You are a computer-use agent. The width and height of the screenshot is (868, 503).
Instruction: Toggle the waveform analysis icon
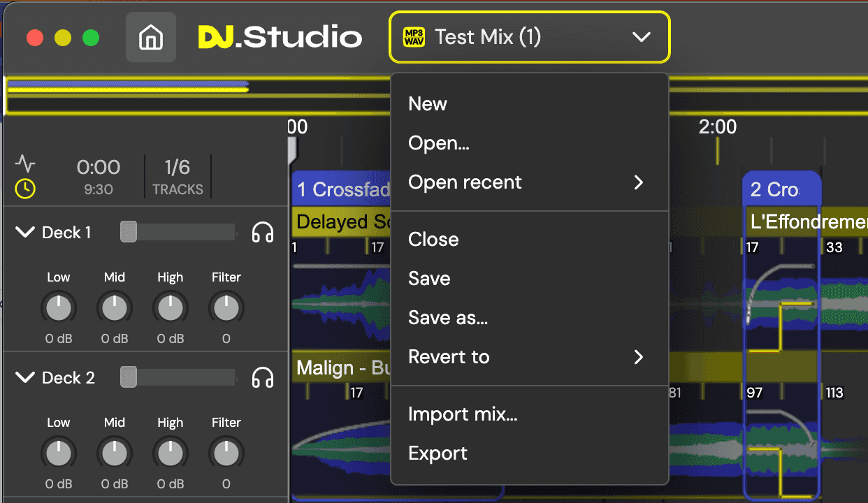coord(25,164)
